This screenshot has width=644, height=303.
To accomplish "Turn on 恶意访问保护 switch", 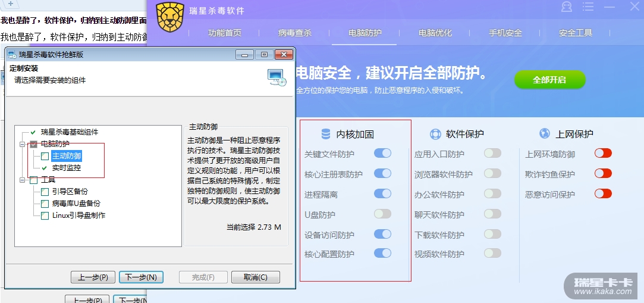I will pyautogui.click(x=603, y=193).
